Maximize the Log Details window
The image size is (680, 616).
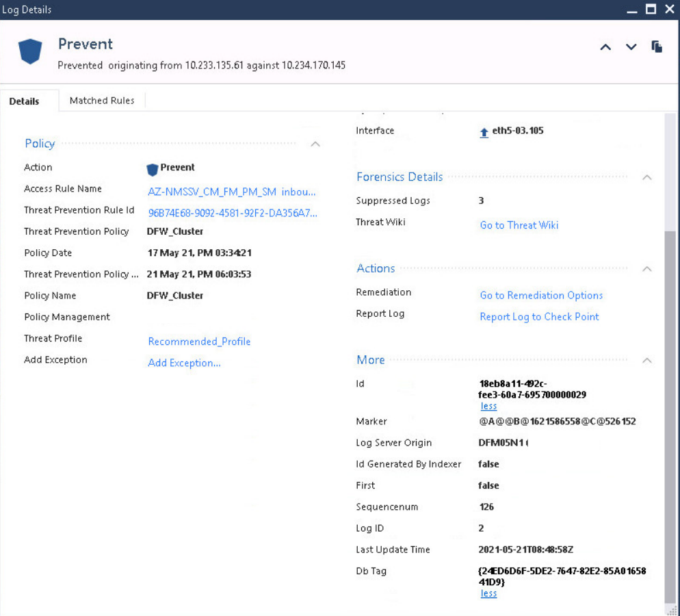click(651, 9)
